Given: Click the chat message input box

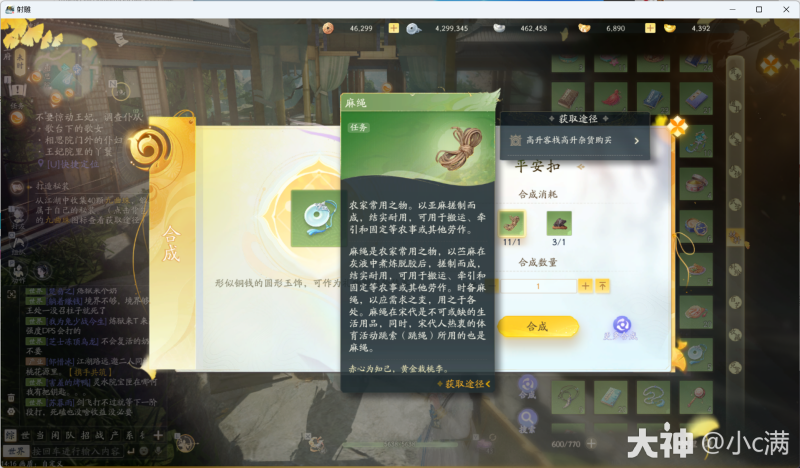Looking at the screenshot, I should coord(77,451).
